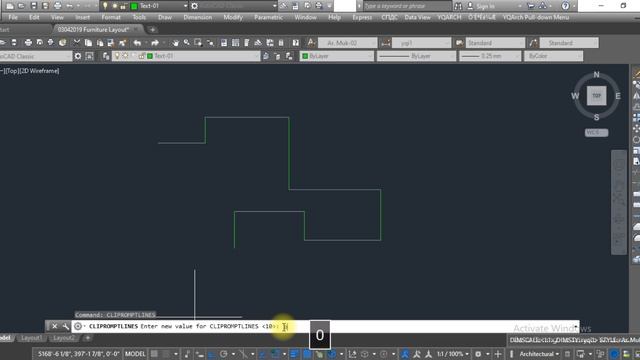Open Workspace Settings gear beside AutoCAD Classic
This screenshot has width=640, height=360.
pos(78,56)
